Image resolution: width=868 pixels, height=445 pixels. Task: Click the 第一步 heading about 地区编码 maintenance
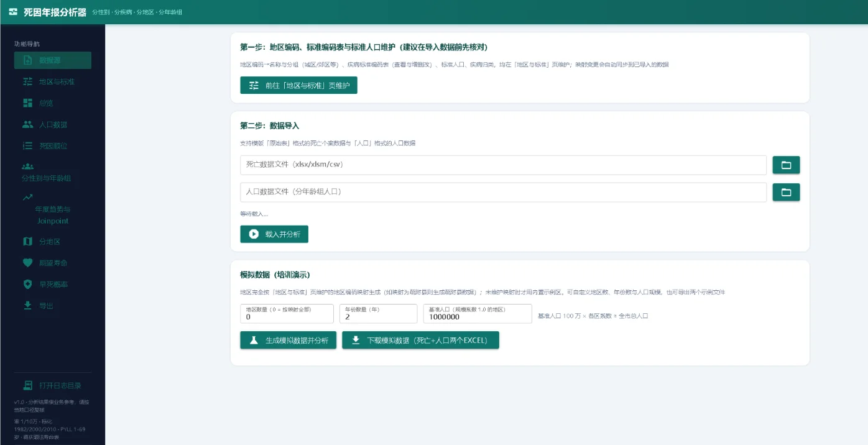pos(364,47)
